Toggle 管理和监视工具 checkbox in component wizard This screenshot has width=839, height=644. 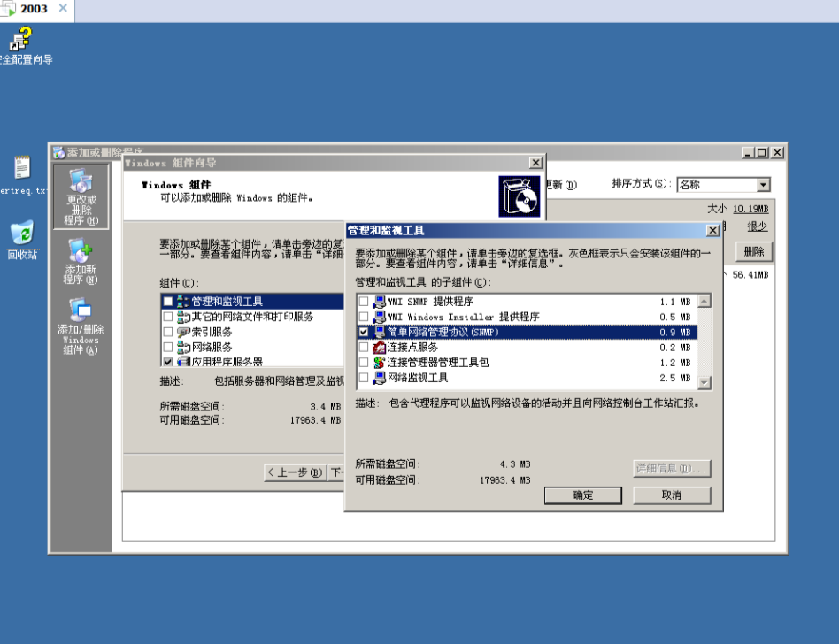tap(168, 302)
